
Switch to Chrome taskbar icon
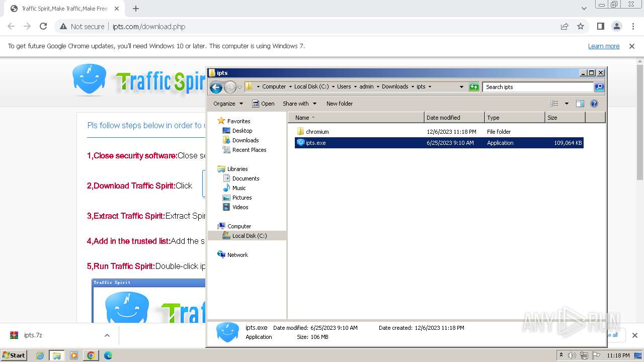pyautogui.click(x=91, y=355)
